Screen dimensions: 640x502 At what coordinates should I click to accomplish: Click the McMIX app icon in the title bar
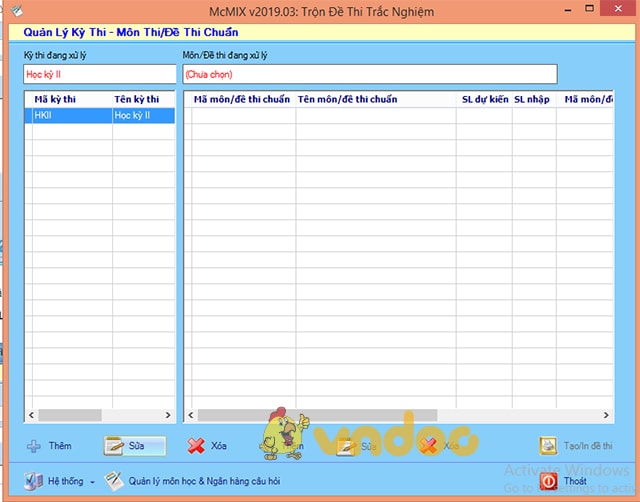[14, 10]
